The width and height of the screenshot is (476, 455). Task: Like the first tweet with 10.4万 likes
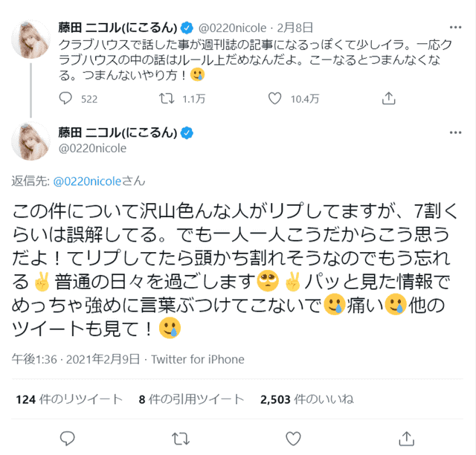[x=274, y=98]
